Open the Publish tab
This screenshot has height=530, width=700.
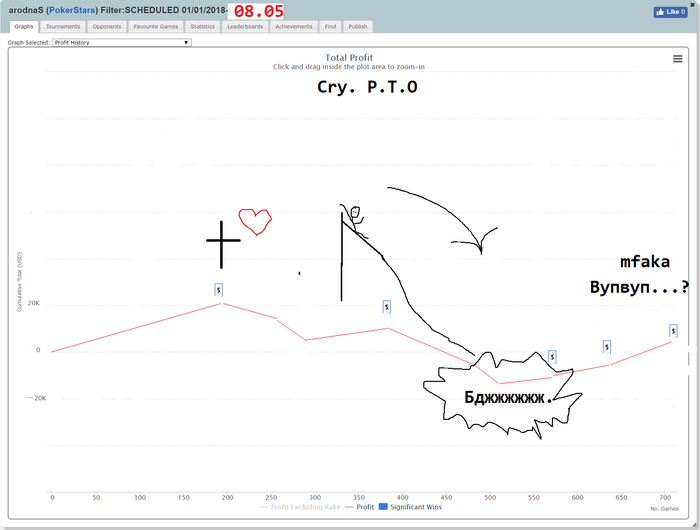(x=358, y=27)
